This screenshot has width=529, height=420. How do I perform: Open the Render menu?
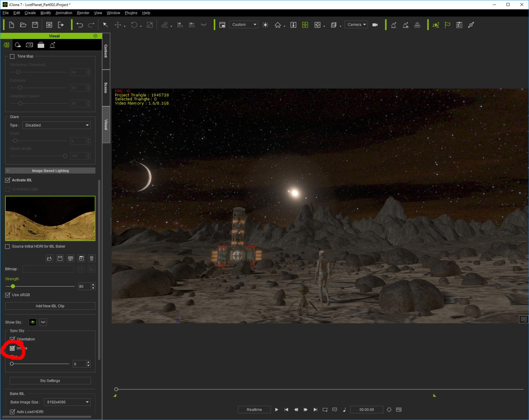(x=83, y=13)
